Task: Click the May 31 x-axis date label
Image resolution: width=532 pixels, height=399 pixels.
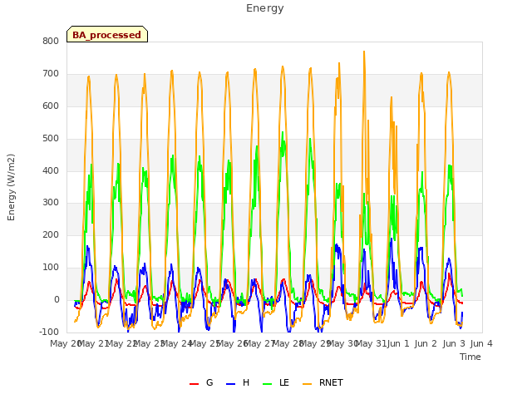Action: pyautogui.click(x=371, y=343)
